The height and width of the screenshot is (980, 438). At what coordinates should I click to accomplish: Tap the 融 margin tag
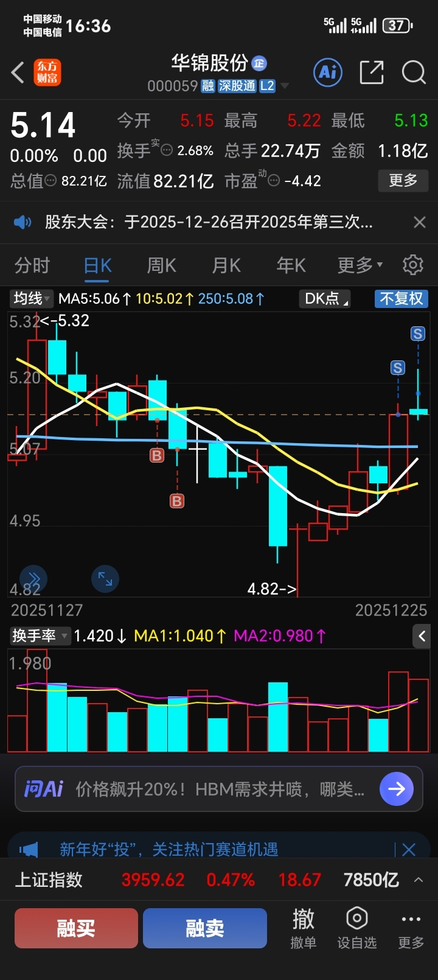click(x=208, y=86)
